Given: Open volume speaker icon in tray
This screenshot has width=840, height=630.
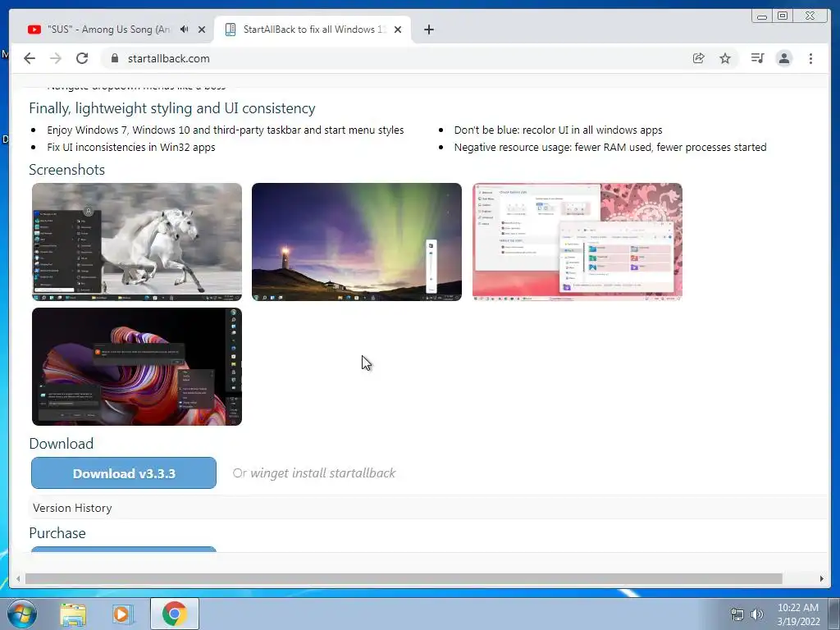Looking at the screenshot, I should point(756,614).
